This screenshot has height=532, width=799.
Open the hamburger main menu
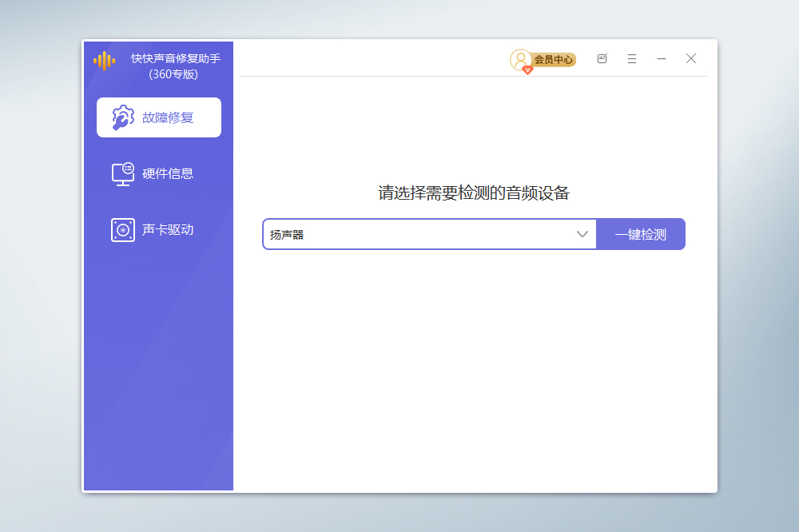tap(632, 58)
